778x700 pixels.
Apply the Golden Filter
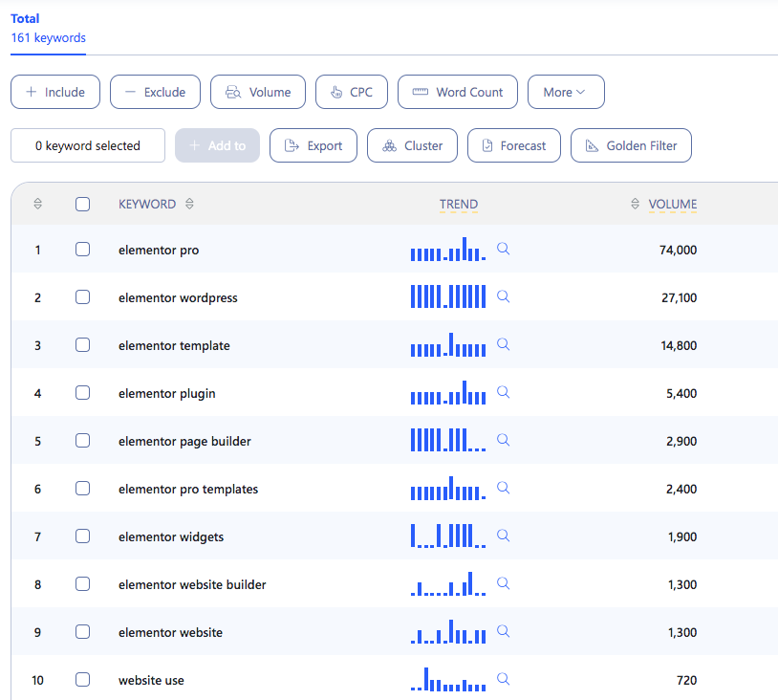click(x=631, y=145)
